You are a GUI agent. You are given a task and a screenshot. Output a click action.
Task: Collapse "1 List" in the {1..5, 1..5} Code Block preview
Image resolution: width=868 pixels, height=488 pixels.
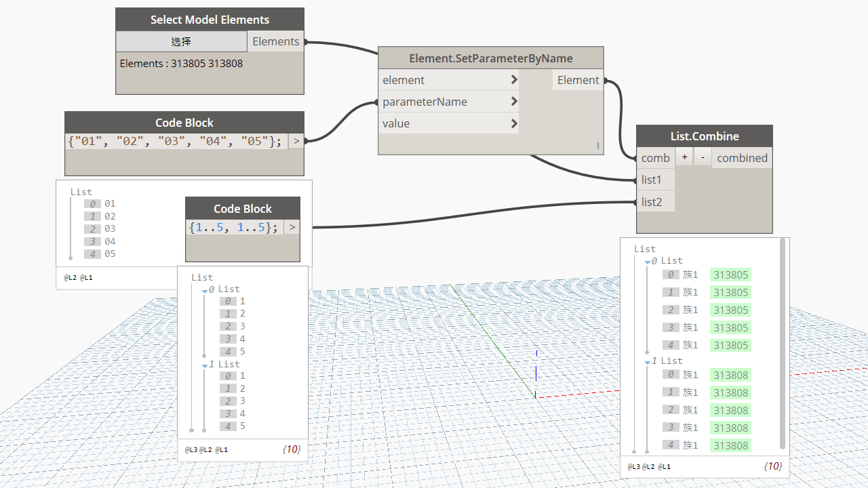[x=205, y=365]
